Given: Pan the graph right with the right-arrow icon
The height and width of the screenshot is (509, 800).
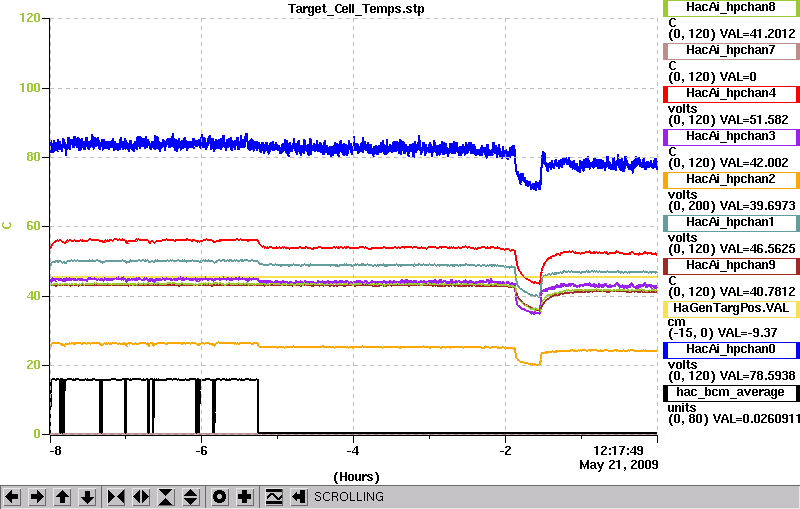Looking at the screenshot, I should pos(37,496).
